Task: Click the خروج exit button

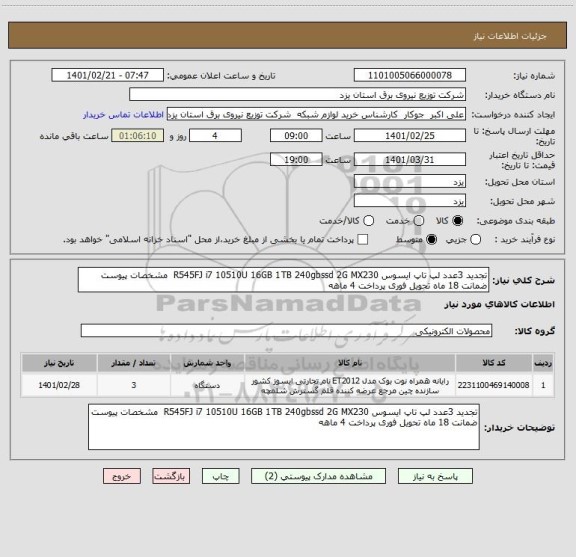Action: (122, 476)
